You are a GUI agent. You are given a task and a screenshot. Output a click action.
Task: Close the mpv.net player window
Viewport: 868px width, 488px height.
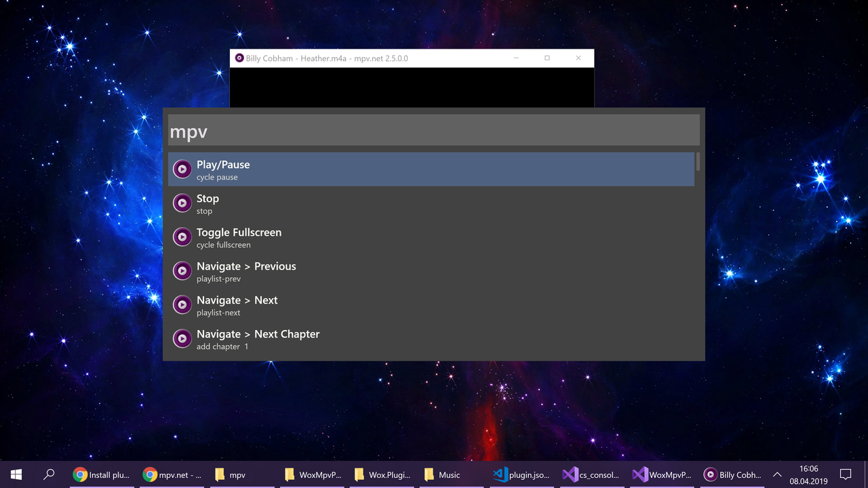pyautogui.click(x=578, y=58)
